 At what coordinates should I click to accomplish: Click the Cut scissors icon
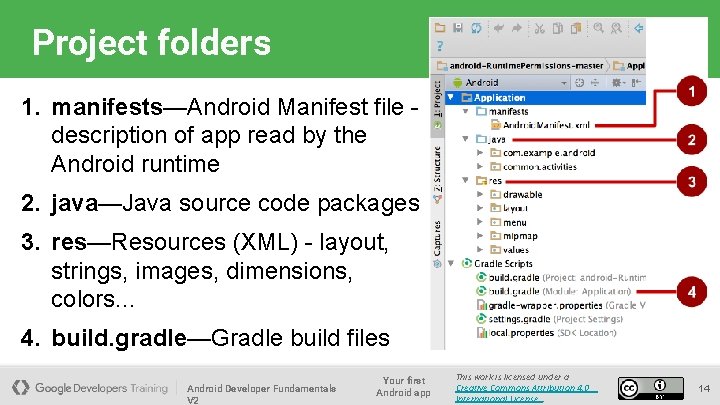coord(540,28)
